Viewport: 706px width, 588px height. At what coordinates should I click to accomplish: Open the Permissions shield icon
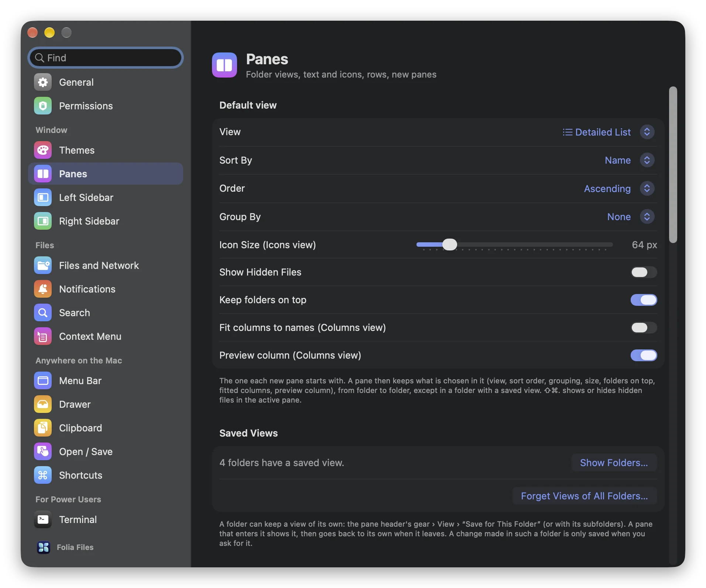43,106
